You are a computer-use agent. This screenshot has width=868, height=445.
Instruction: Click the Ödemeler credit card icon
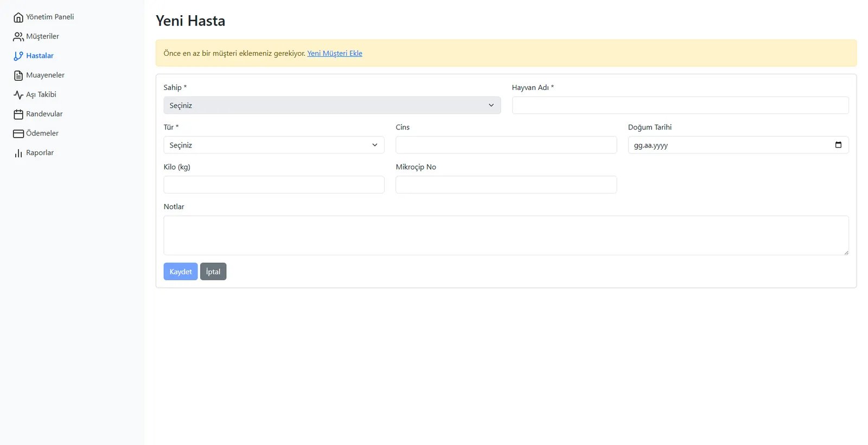(x=18, y=133)
